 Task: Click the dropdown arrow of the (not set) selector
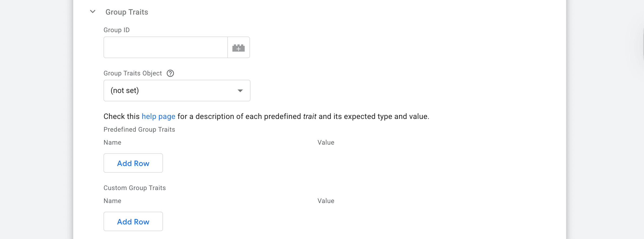pyautogui.click(x=241, y=91)
